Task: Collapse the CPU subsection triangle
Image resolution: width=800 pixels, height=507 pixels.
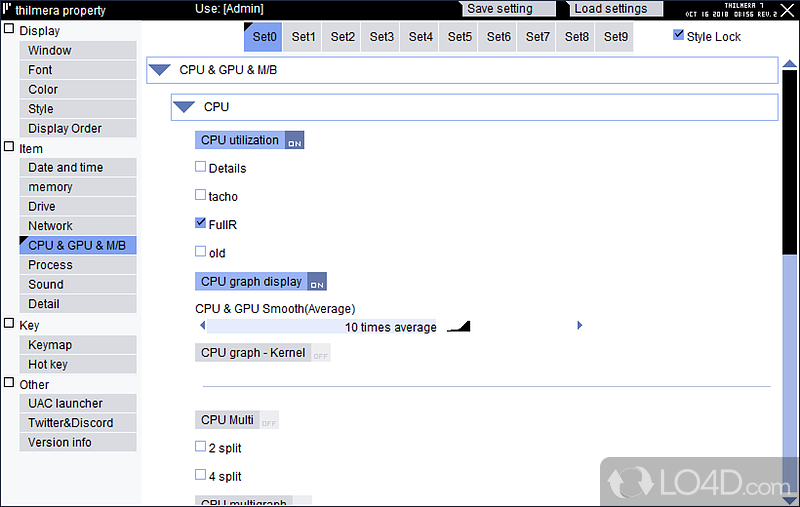Action: 184,107
